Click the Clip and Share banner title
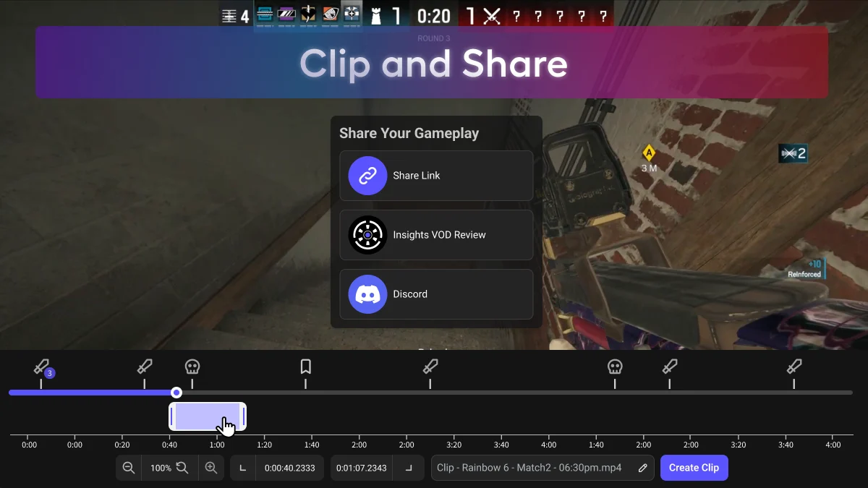The width and height of the screenshot is (868, 488). [x=433, y=64]
